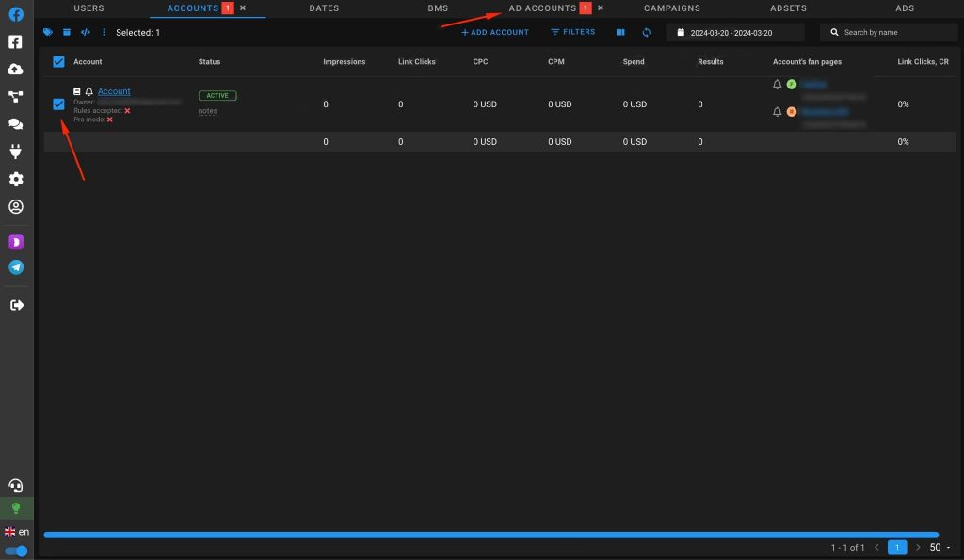Viewport: 964px width, 560px height.
Task: Switch to the AD ACCOUNTS tab
Action: click(542, 8)
